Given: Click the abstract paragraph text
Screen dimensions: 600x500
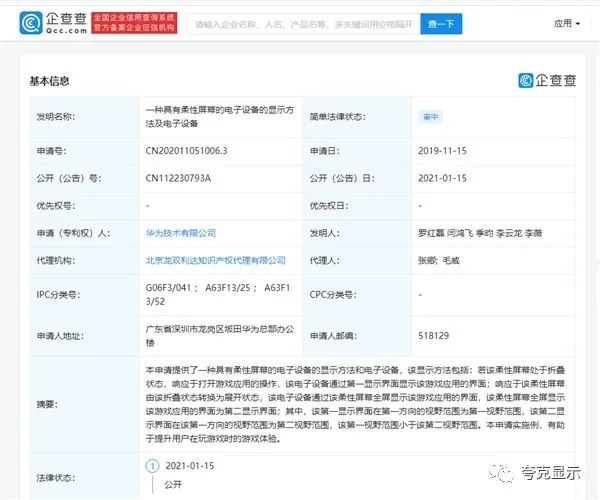Looking at the screenshot, I should coord(355,404).
